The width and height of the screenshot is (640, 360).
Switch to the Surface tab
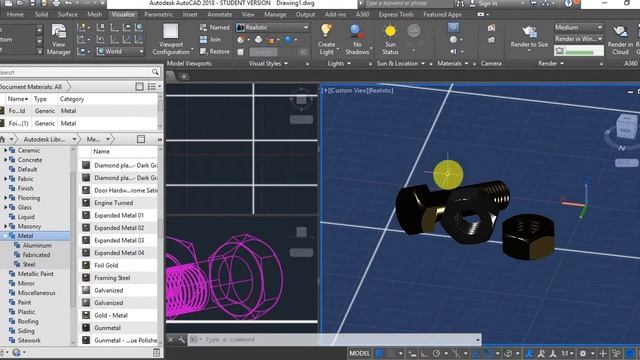click(67, 14)
